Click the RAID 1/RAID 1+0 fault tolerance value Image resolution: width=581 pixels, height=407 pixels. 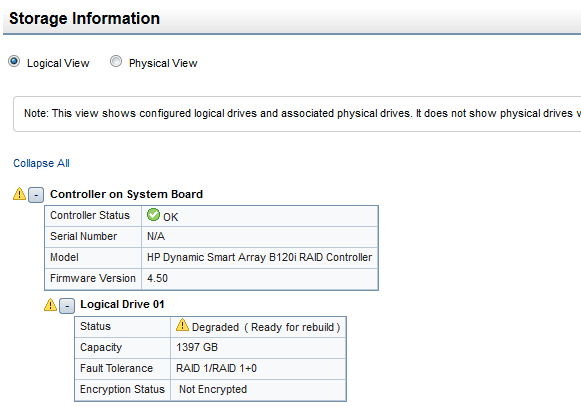click(x=216, y=368)
